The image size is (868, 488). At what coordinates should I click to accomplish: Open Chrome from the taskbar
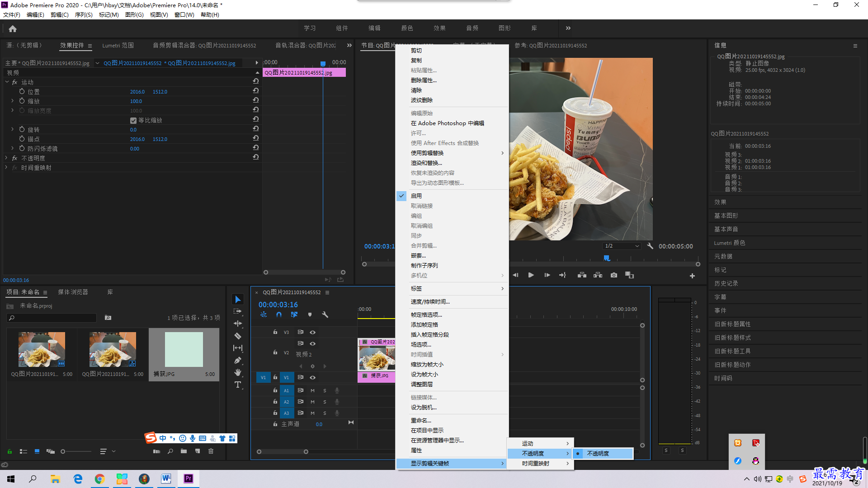[99, 479]
